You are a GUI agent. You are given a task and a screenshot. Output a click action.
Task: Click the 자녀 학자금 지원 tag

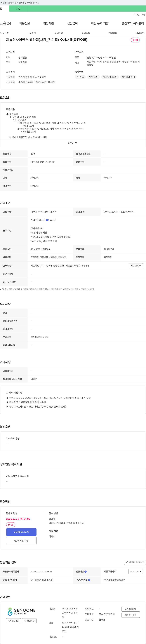[110, 77]
